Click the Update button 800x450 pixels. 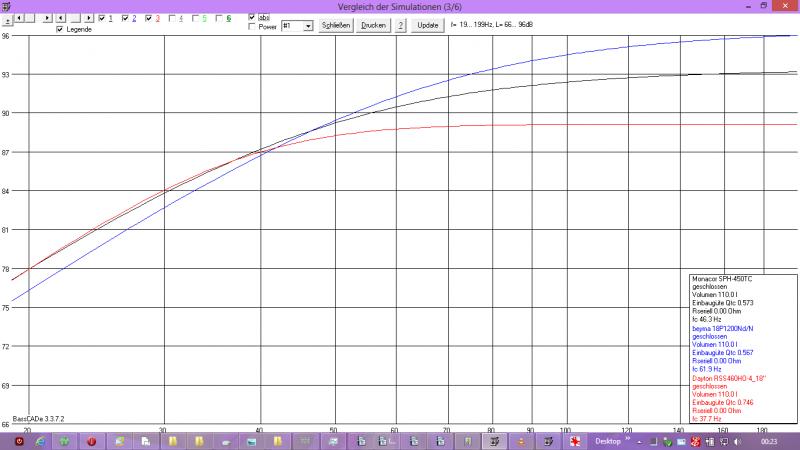[428, 25]
